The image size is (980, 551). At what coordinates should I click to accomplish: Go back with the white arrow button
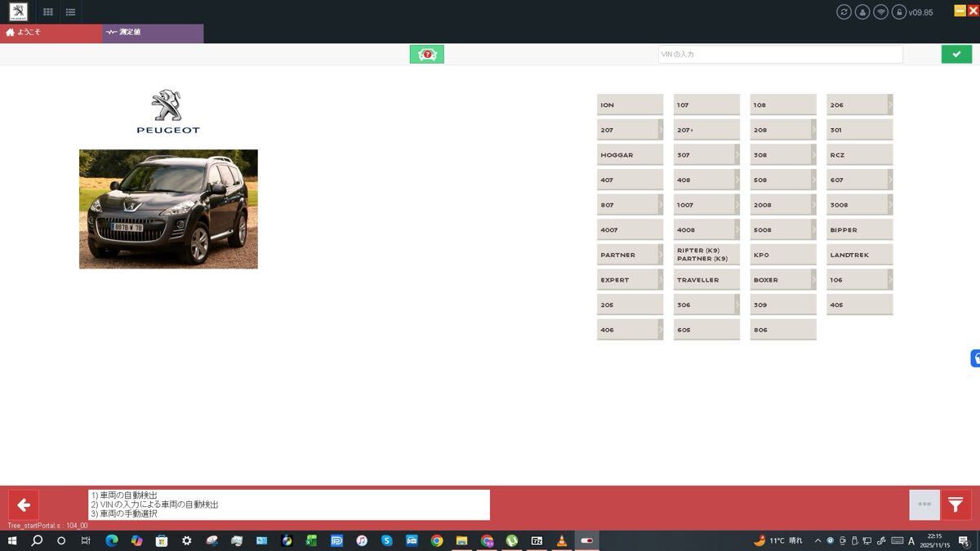coord(24,505)
